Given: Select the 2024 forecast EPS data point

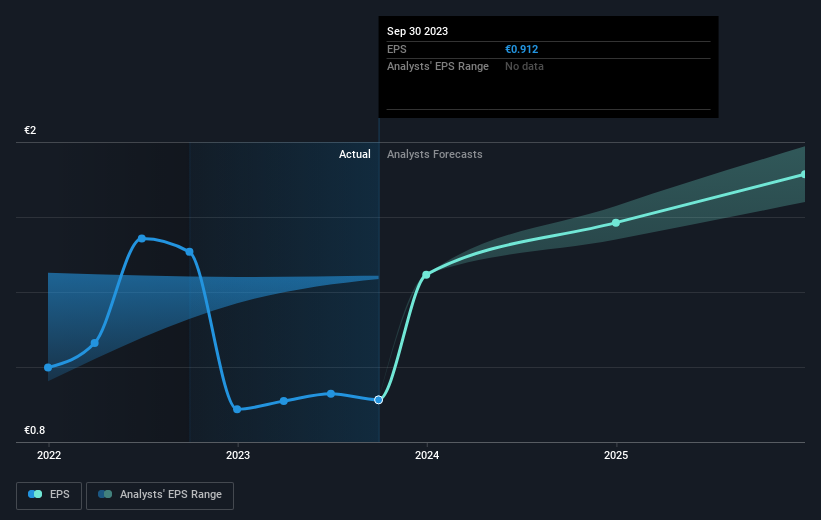Looking at the screenshot, I should (426, 275).
